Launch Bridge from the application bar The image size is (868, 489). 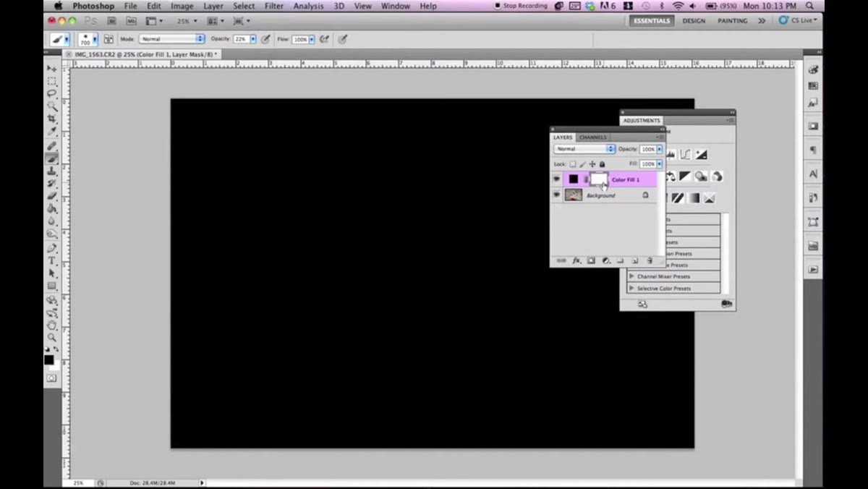(112, 21)
